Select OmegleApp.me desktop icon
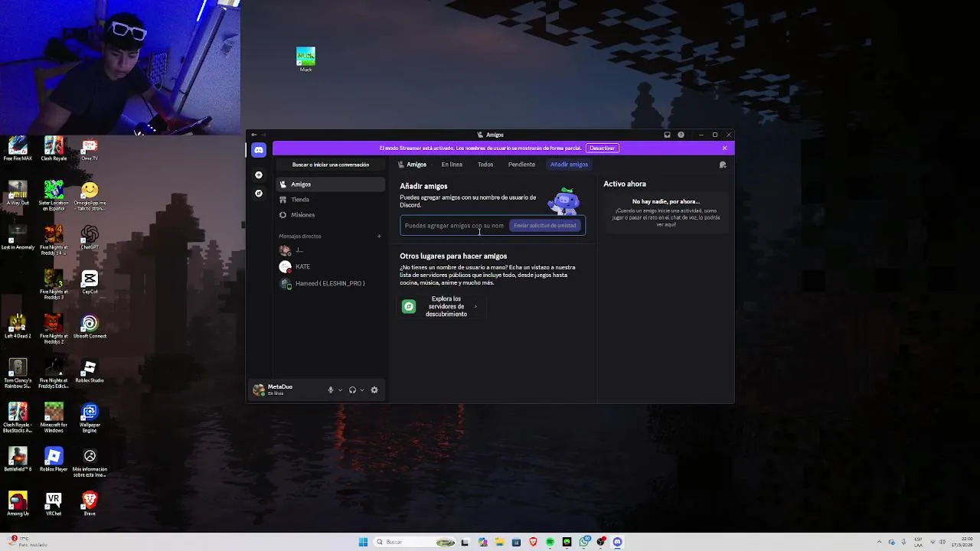 tap(90, 195)
